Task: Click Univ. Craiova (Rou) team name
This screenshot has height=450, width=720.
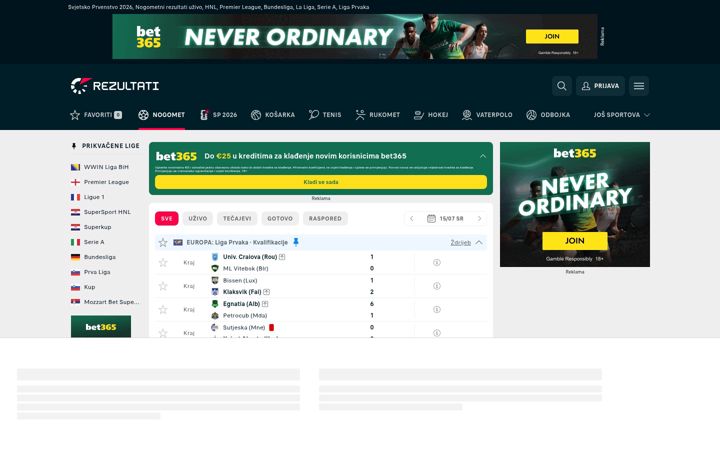Action: [x=250, y=257]
